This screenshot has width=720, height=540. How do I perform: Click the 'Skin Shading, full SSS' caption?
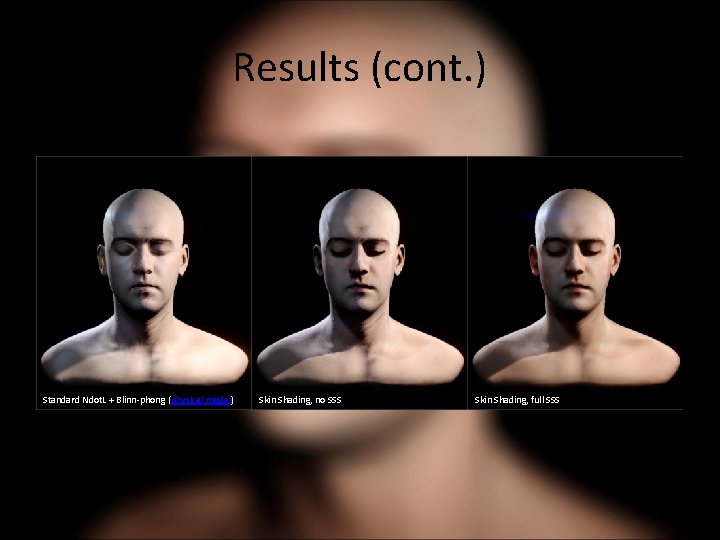click(517, 400)
